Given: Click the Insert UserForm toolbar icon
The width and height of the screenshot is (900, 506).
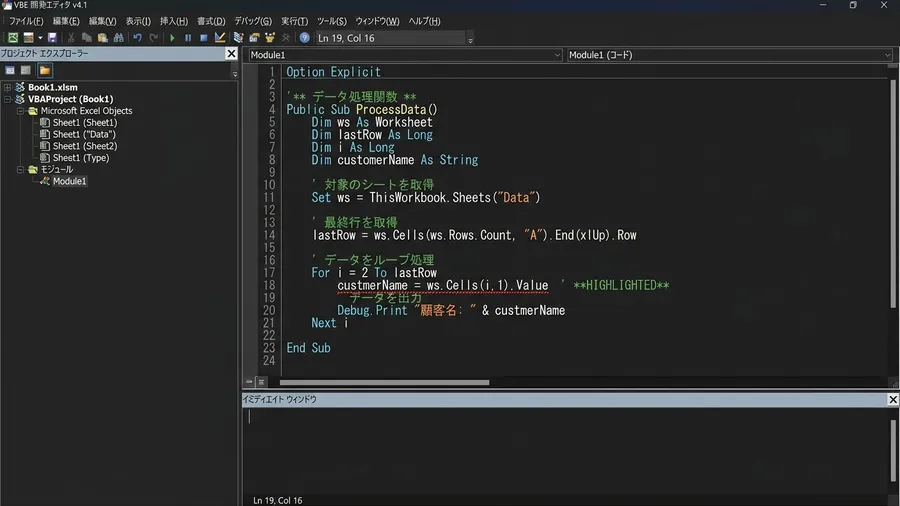Looking at the screenshot, I should (x=28, y=38).
